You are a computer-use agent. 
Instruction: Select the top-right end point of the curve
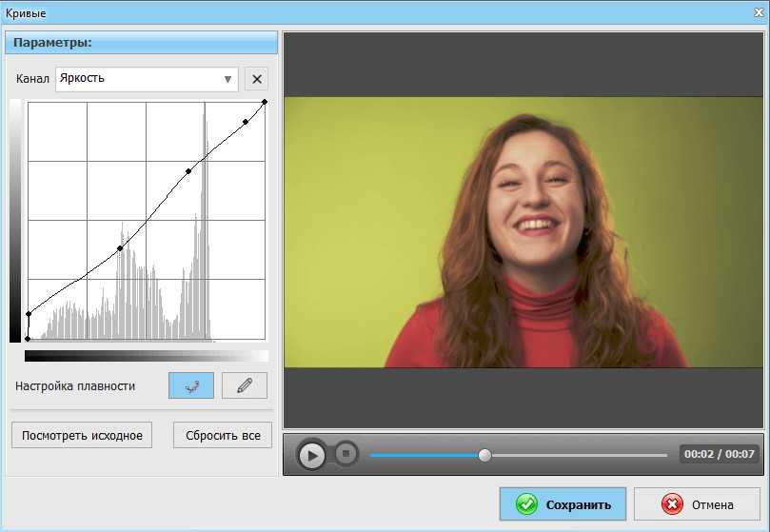(x=264, y=101)
